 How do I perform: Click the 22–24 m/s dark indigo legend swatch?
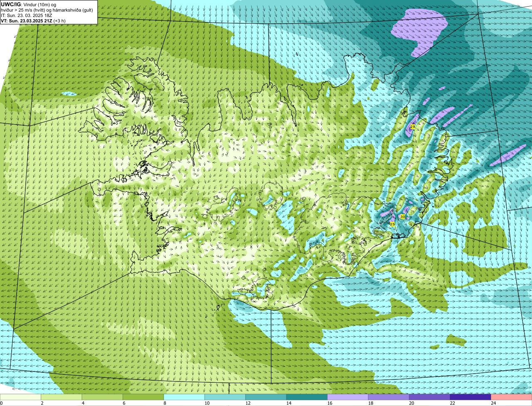coord(470,397)
